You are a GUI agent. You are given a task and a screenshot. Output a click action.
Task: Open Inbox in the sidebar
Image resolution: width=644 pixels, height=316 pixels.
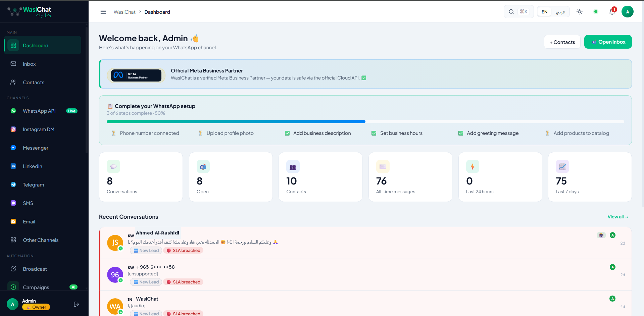tap(43, 64)
